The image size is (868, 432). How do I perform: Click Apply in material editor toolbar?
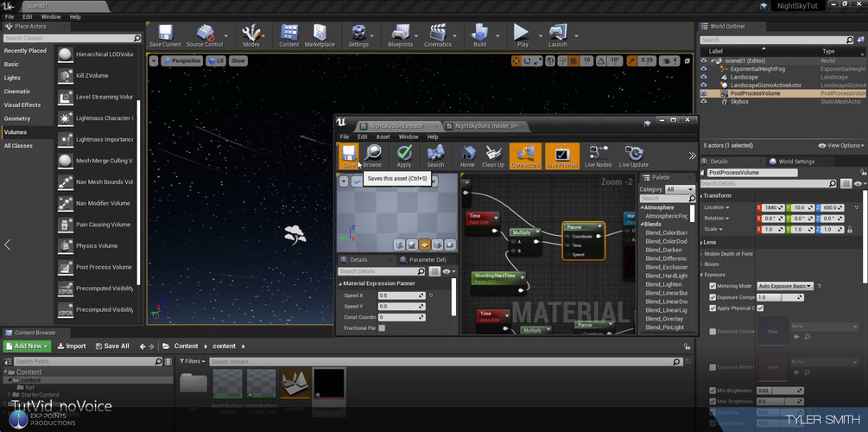click(x=404, y=156)
